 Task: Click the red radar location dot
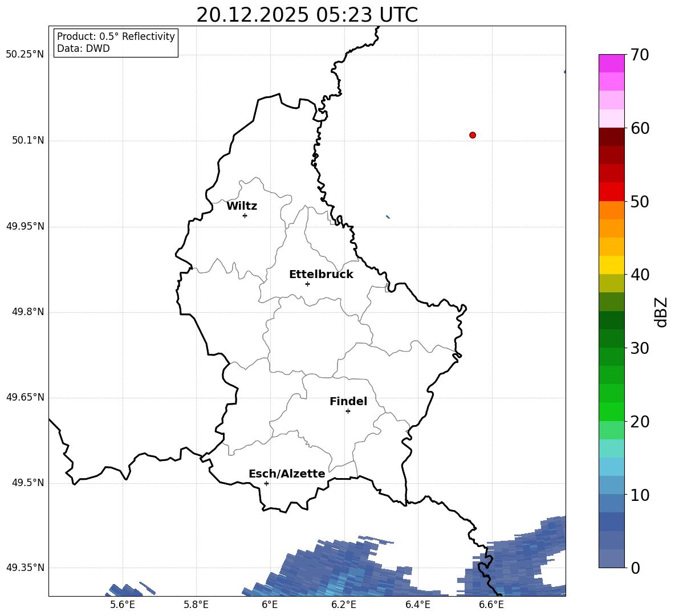tap(473, 135)
